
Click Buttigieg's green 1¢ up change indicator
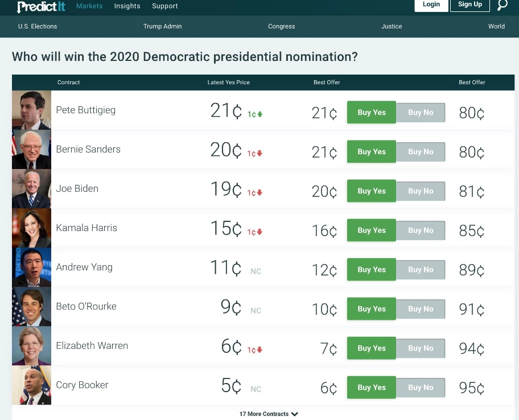[x=255, y=114]
